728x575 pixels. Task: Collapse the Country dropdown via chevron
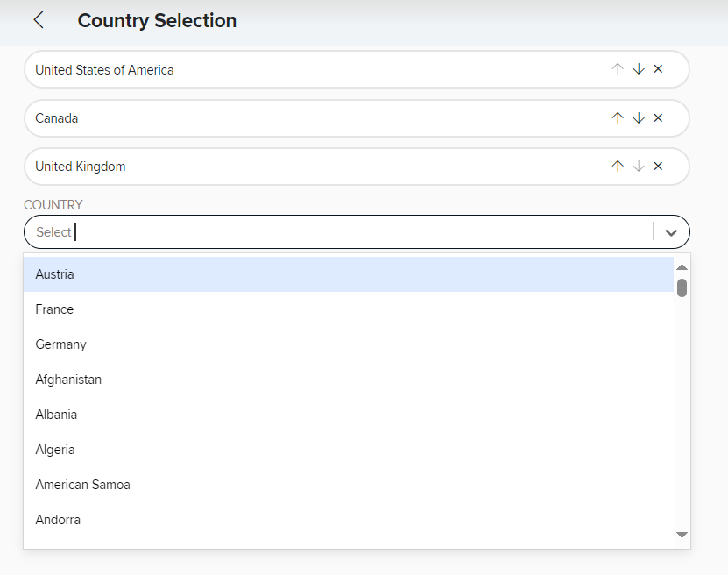point(671,232)
